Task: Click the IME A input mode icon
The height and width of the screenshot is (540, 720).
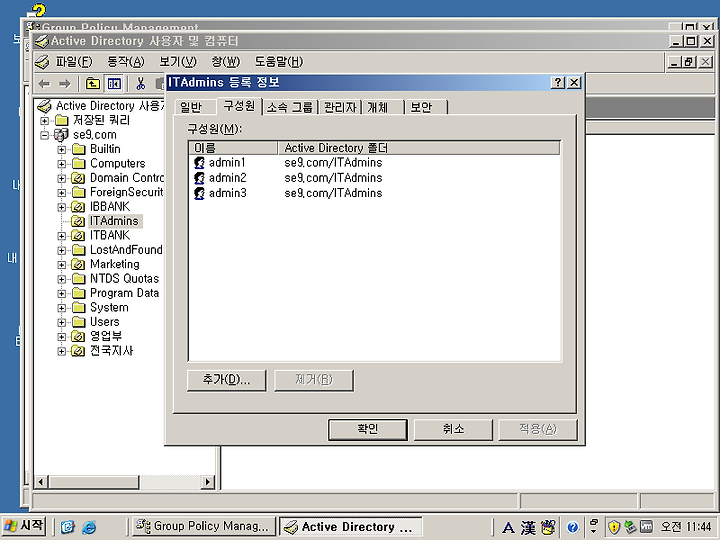Action: click(x=508, y=528)
